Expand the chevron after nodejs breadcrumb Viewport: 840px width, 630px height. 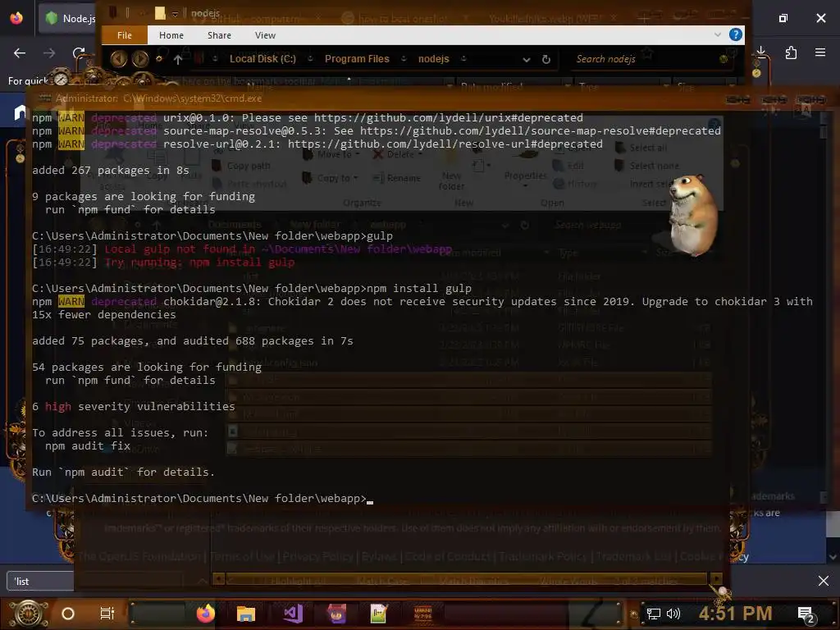click(463, 59)
